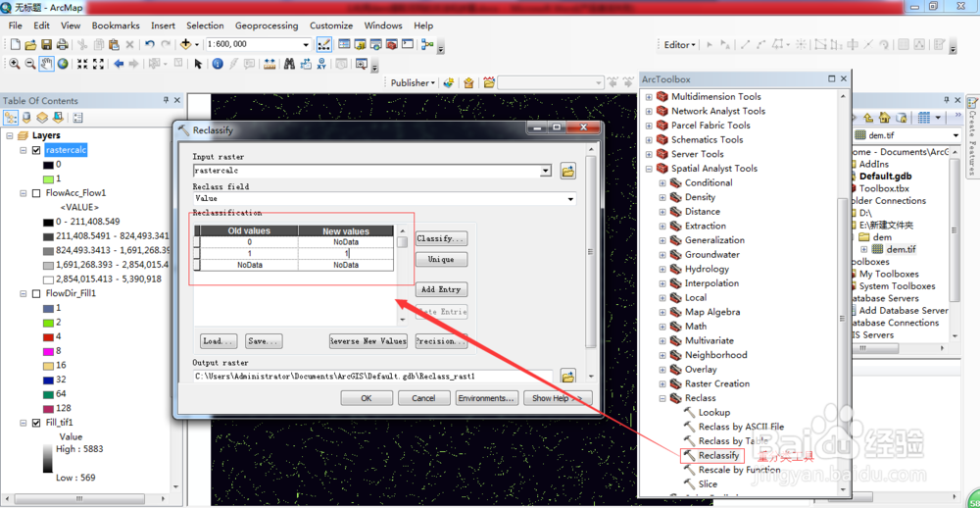
Task: Open a map document with the folder icon
Action: click(30, 44)
